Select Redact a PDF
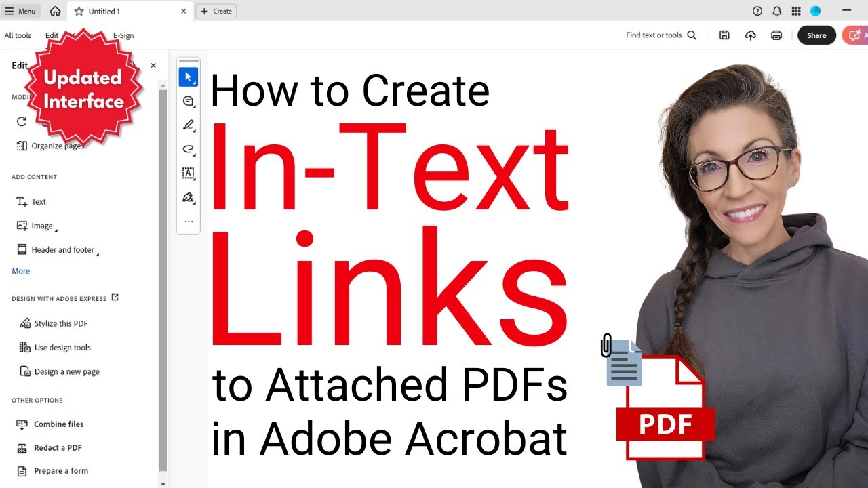 [50, 448]
